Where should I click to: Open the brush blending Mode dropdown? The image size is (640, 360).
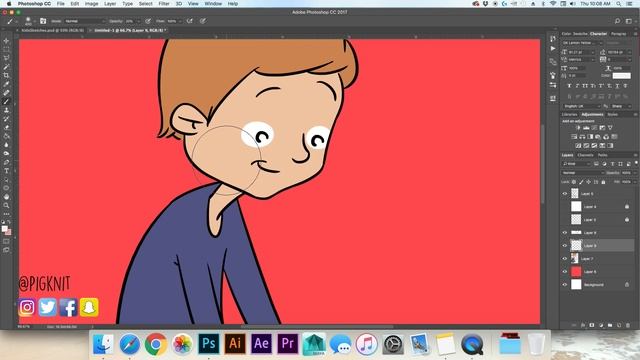pyautogui.click(x=84, y=21)
